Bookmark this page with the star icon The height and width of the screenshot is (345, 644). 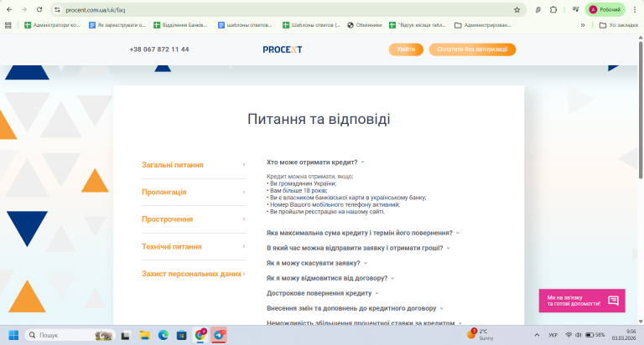coord(517,10)
